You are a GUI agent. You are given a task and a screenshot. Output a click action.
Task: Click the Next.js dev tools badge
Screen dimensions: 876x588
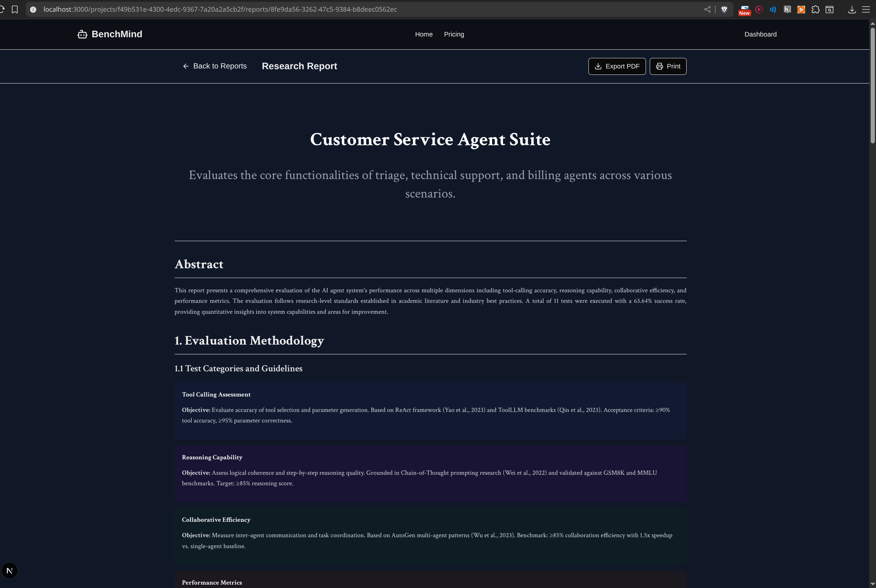tap(9, 571)
